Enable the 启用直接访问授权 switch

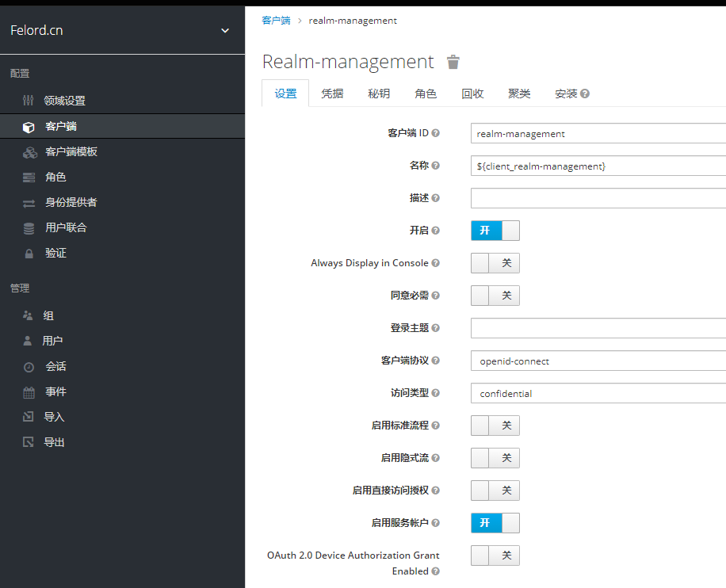tap(495, 491)
